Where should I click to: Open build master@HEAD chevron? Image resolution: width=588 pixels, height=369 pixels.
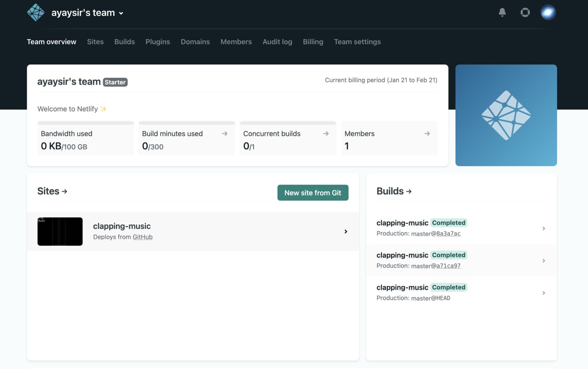click(x=543, y=293)
